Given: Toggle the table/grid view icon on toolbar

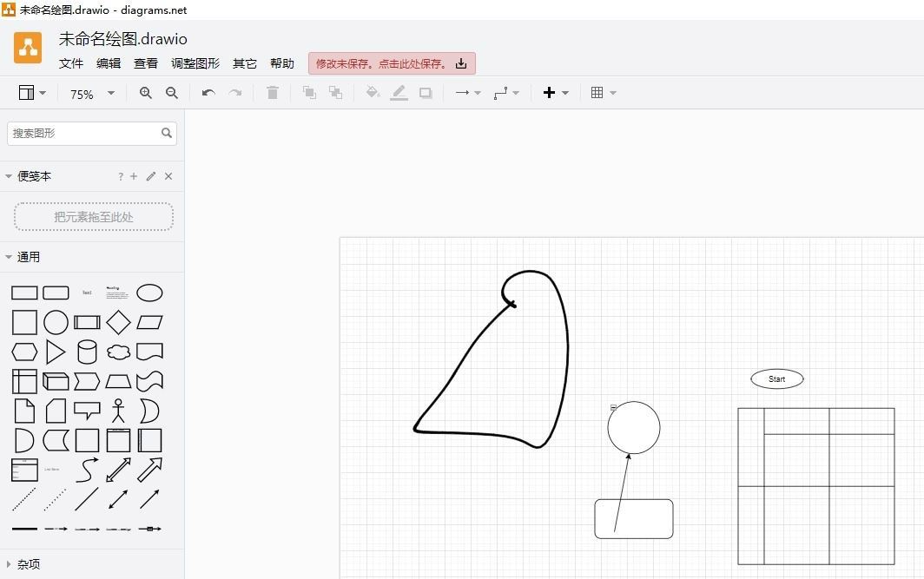Looking at the screenshot, I should [x=598, y=92].
